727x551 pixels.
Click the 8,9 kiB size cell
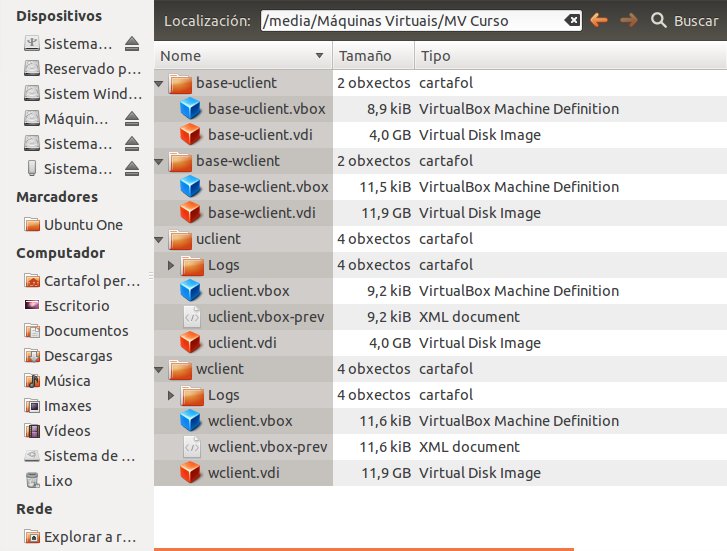click(389, 109)
